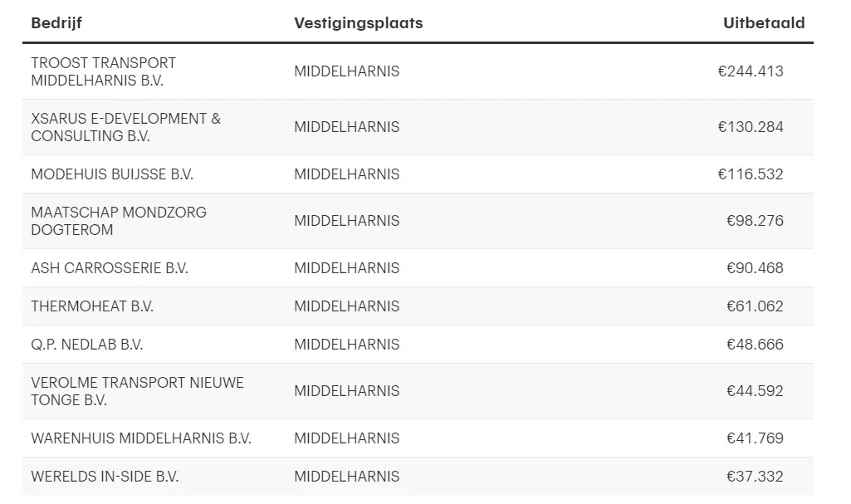Viewport: 851px width, 504px height.
Task: Select the MODEHUIS BUIJSSE B.V. row
Action: pyautogui.click(x=418, y=174)
